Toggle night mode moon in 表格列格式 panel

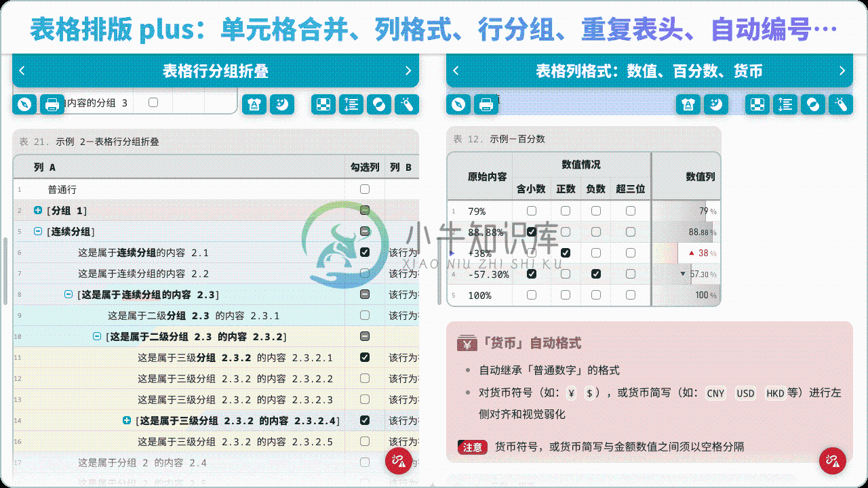[x=716, y=104]
